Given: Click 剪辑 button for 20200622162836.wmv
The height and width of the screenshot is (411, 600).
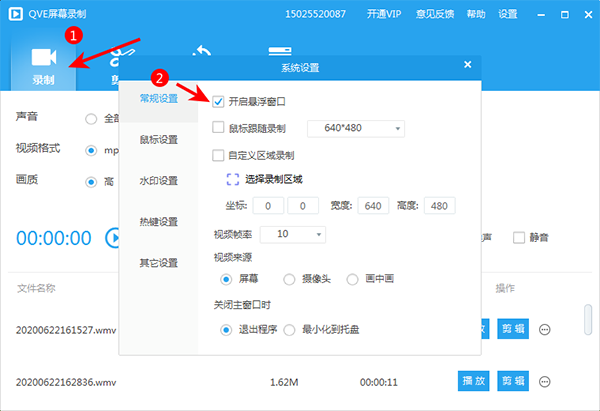Looking at the screenshot, I should pos(512,381).
